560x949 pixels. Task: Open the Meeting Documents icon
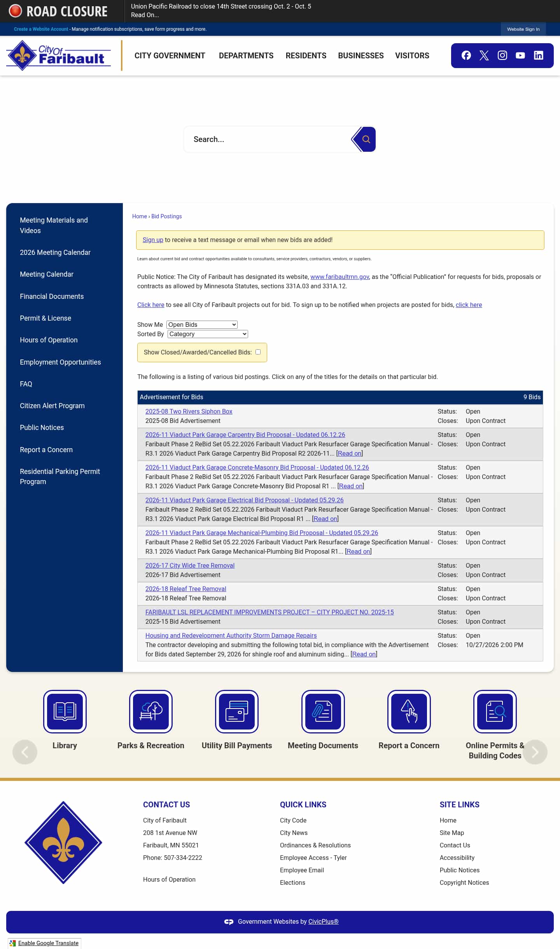323,711
